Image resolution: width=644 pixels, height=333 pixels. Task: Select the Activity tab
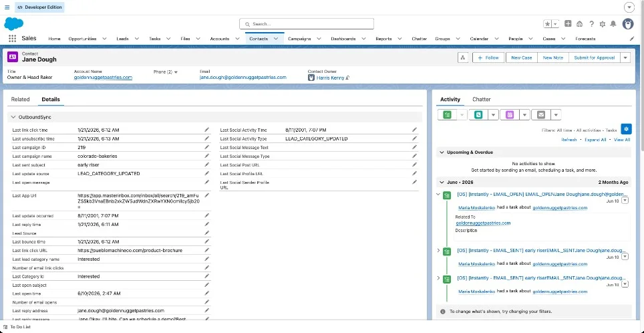(x=450, y=100)
